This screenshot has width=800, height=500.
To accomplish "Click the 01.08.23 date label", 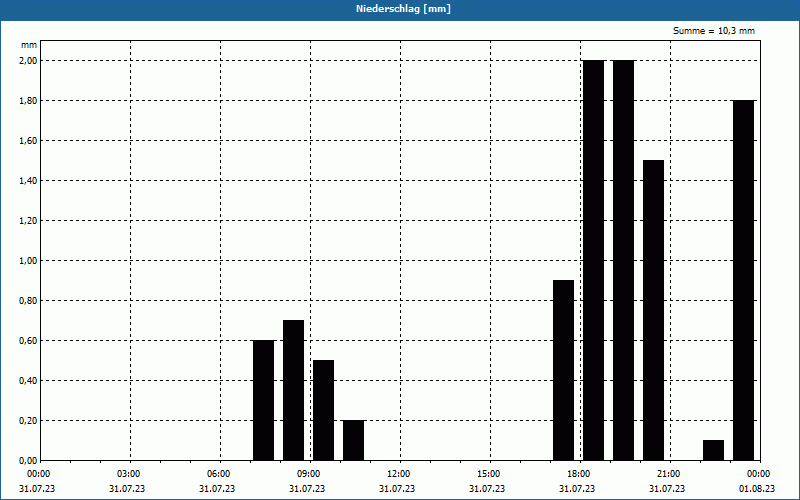I will coord(757,489).
